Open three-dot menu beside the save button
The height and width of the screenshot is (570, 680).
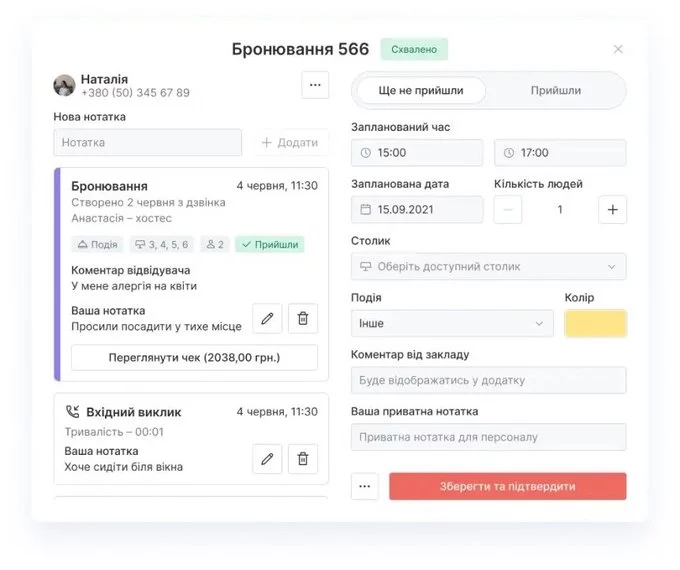click(x=365, y=486)
